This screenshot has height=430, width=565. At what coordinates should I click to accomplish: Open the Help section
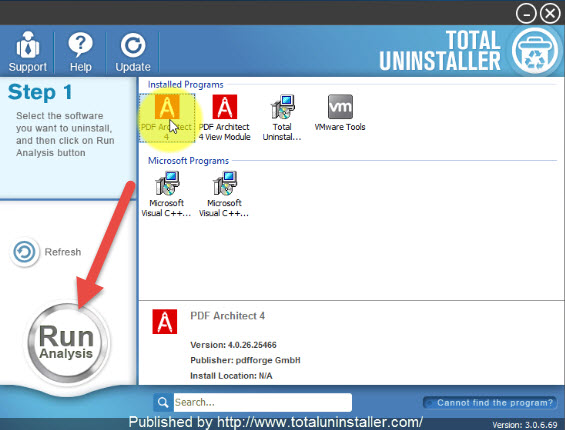(80, 52)
